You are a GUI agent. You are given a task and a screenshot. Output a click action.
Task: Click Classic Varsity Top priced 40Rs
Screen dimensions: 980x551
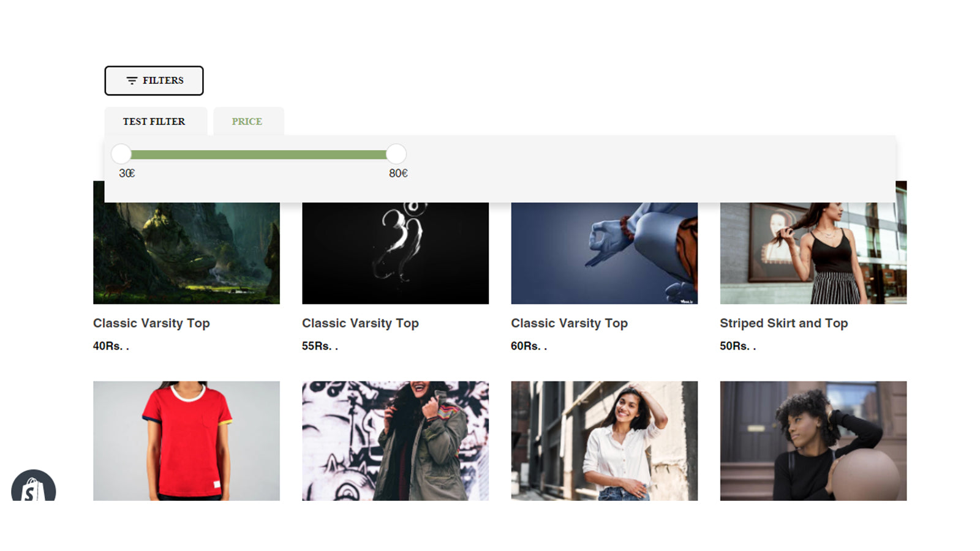151,323
